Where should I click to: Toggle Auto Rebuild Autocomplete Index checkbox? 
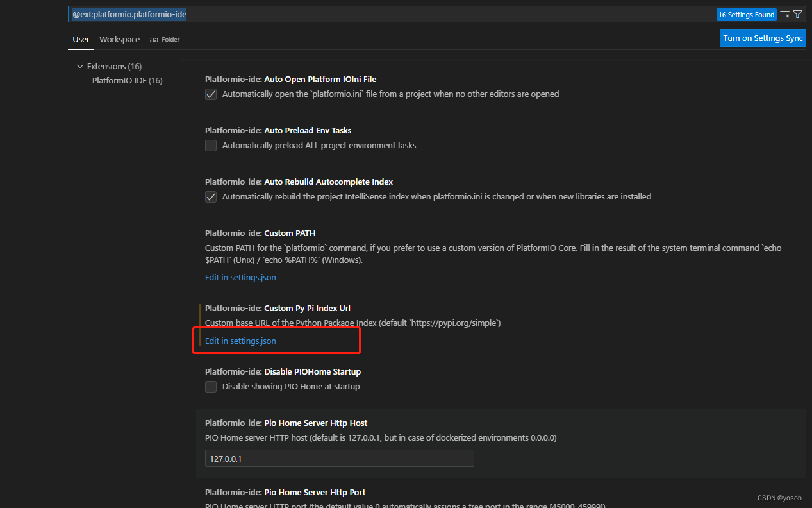211,197
